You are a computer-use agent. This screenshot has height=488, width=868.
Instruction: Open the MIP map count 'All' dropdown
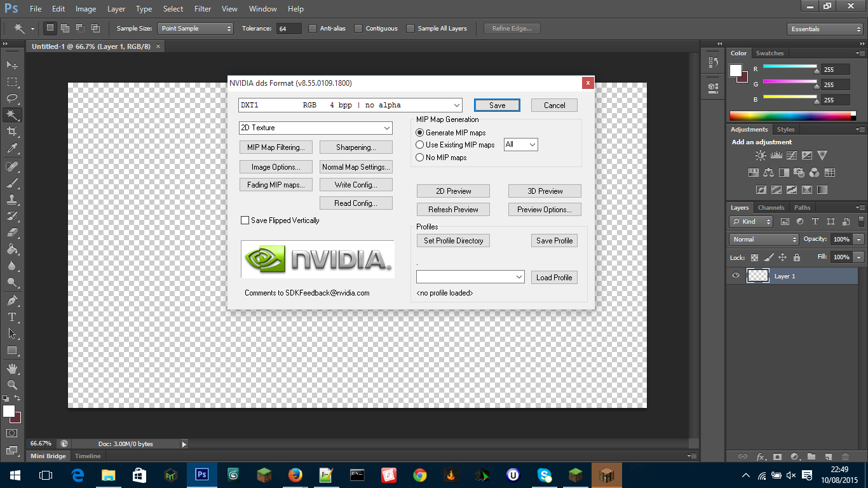pos(520,145)
